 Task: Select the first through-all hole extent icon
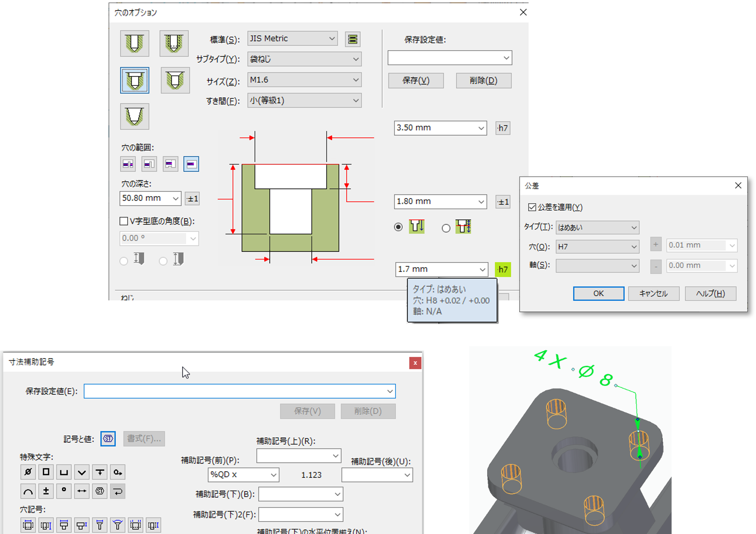point(128,164)
